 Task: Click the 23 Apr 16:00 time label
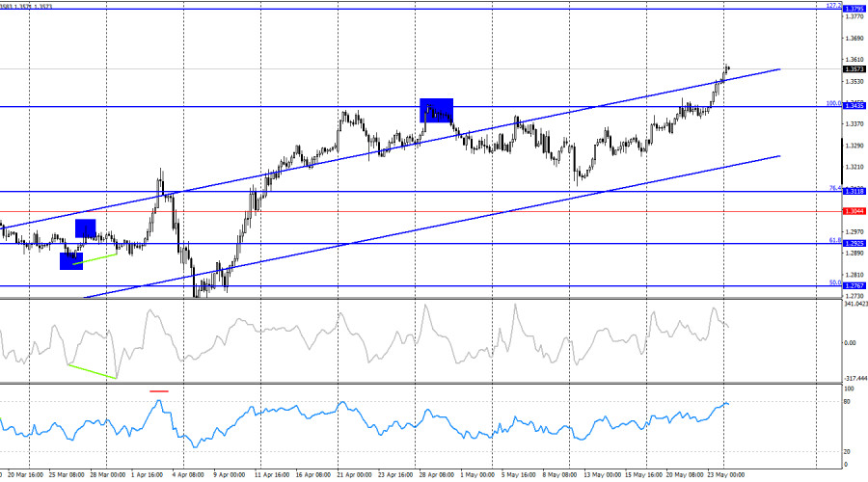click(395, 475)
